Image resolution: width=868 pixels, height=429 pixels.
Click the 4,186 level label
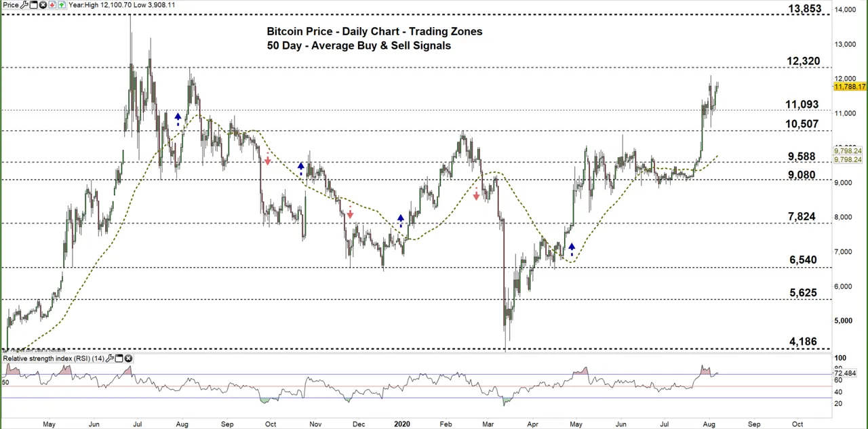point(803,342)
